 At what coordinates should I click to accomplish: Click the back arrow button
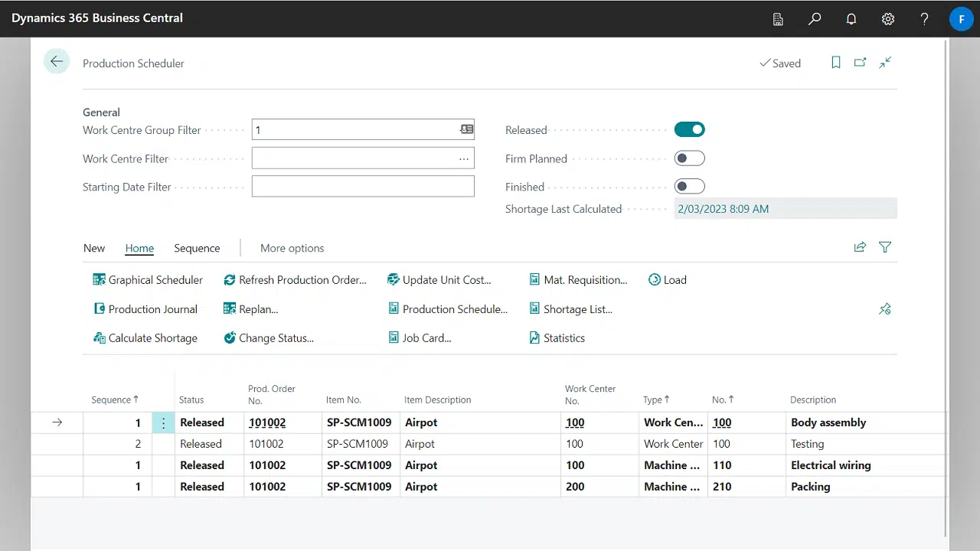(x=57, y=62)
